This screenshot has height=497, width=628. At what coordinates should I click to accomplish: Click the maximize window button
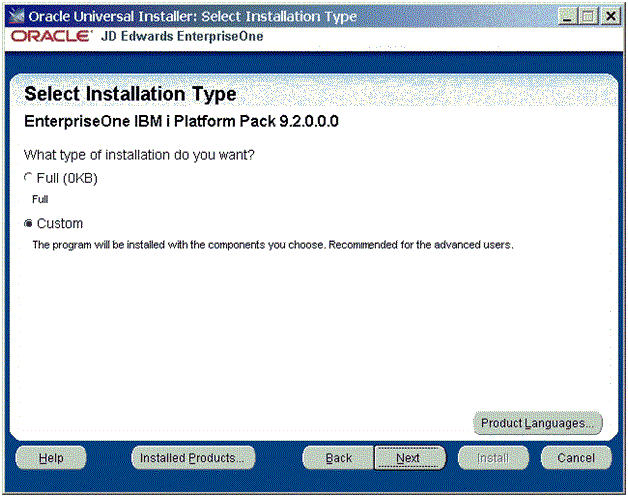click(588, 16)
